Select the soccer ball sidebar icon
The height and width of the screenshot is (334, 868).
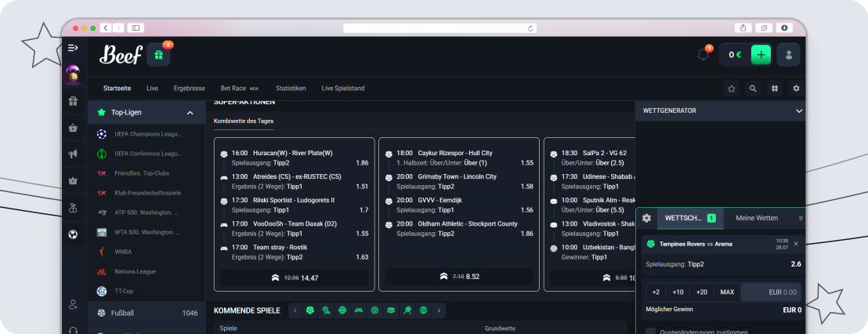click(73, 235)
